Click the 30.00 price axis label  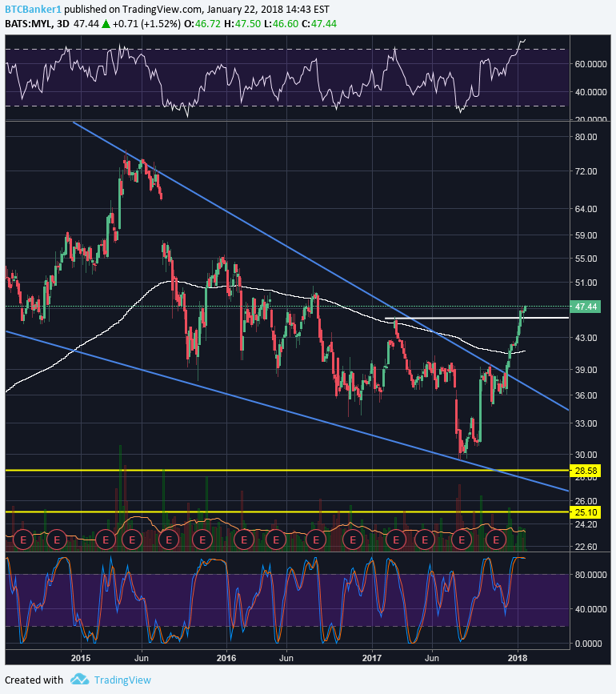point(586,455)
